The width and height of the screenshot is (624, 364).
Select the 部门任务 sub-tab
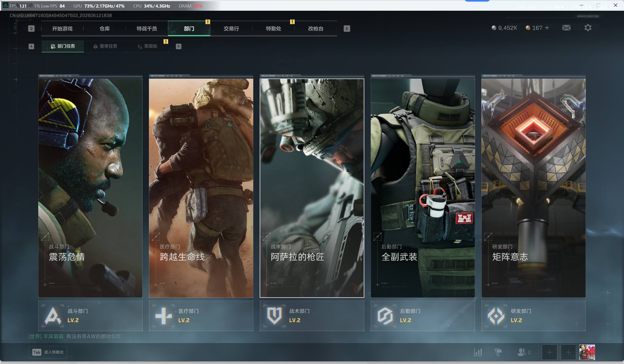(x=63, y=46)
